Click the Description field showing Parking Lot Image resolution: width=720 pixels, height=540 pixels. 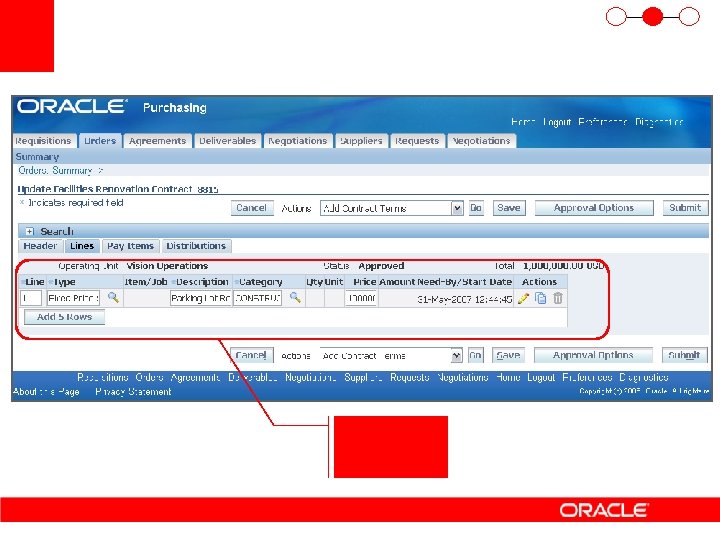(x=200, y=298)
